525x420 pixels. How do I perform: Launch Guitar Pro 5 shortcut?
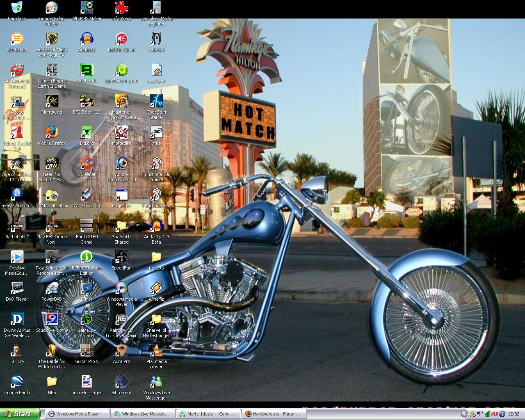[87, 354]
